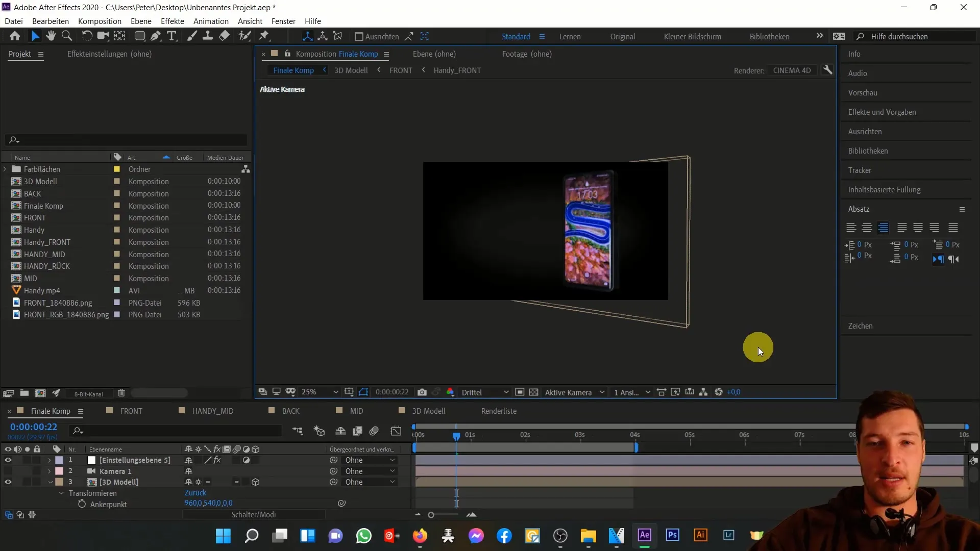Expand Transformieren properties under 3D Modell

[x=61, y=493]
